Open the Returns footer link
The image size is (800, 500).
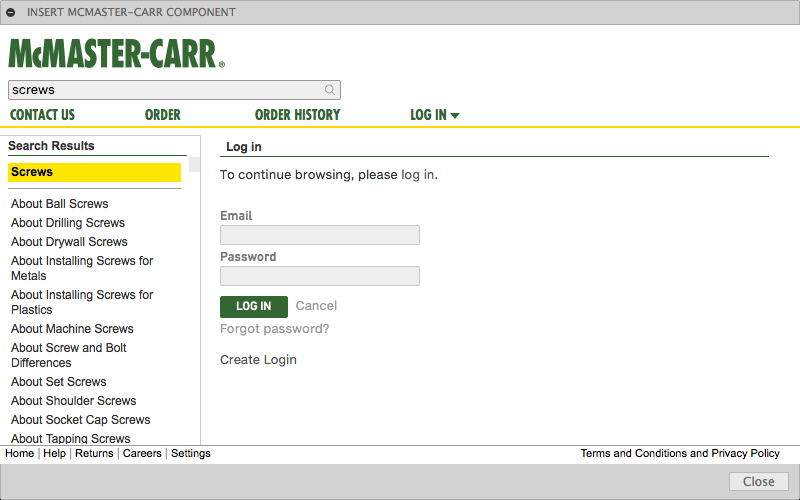(x=94, y=453)
